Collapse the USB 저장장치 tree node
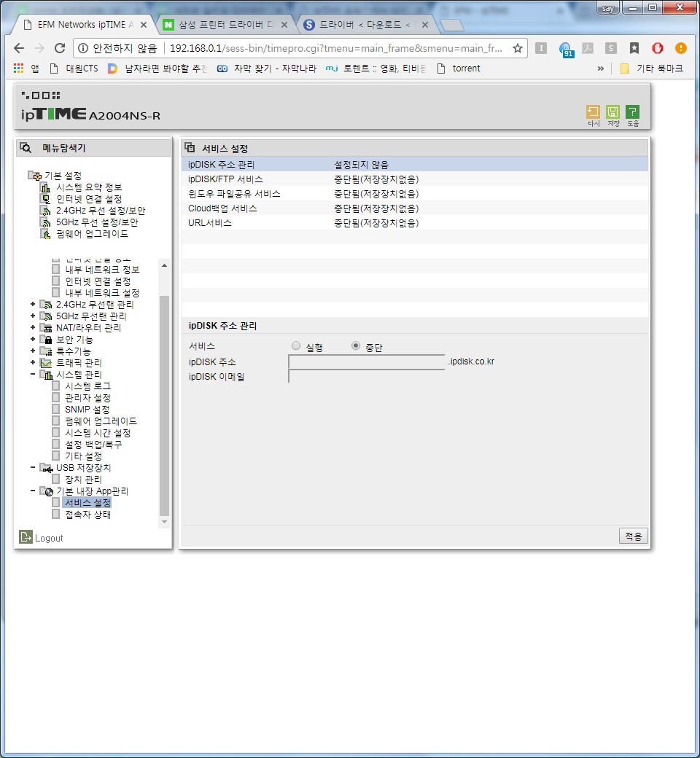The width and height of the screenshot is (700, 758). click(x=32, y=467)
